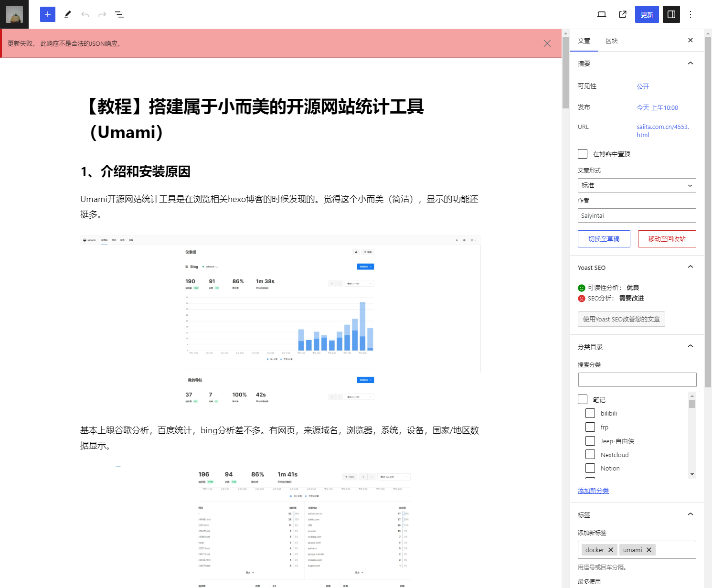Click the 更新 update button
This screenshot has width=712, height=588.
coord(647,14)
